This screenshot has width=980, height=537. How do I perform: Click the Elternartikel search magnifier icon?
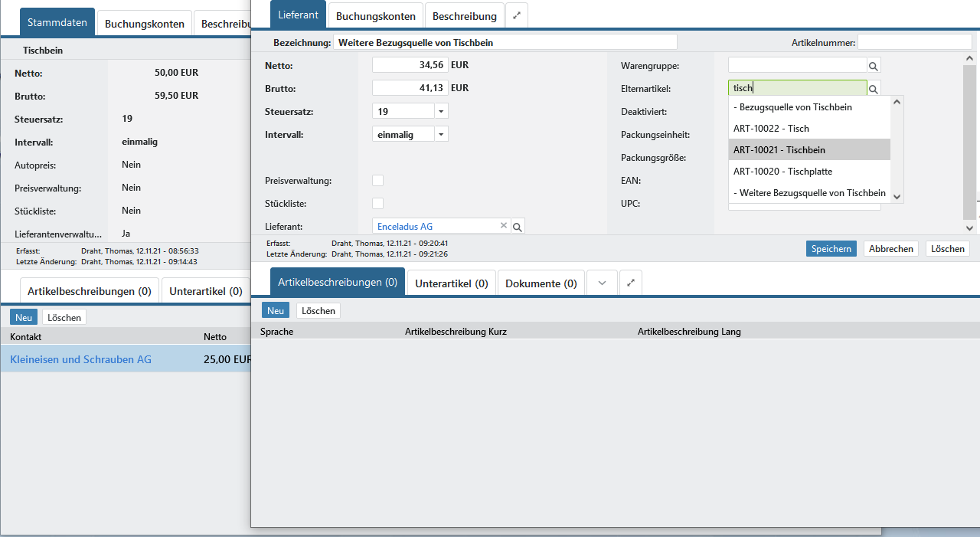pyautogui.click(x=874, y=89)
